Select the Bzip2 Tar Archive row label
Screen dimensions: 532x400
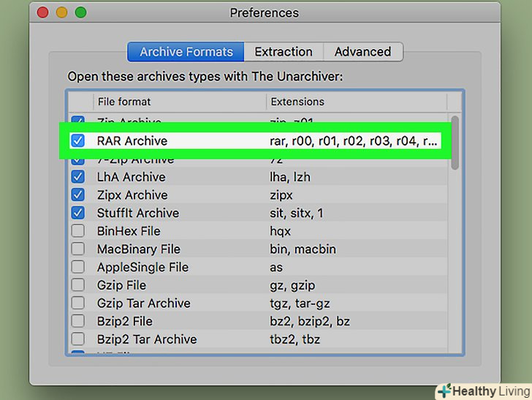click(x=147, y=339)
